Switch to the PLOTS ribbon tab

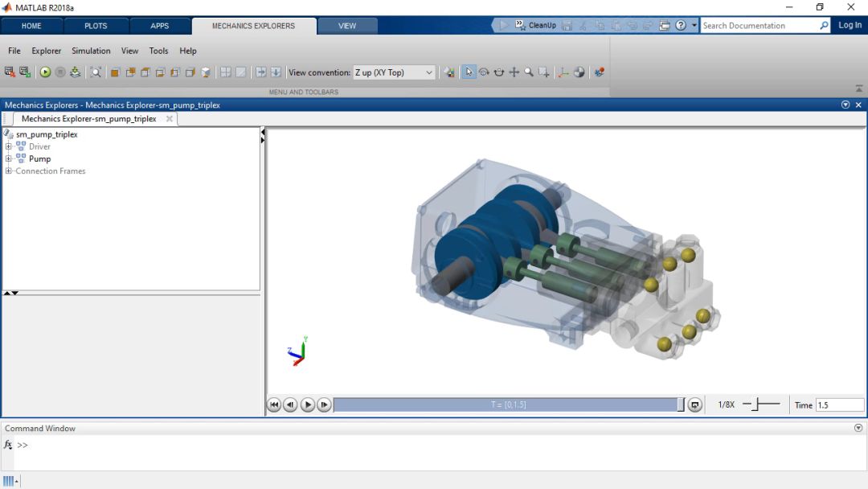(96, 26)
